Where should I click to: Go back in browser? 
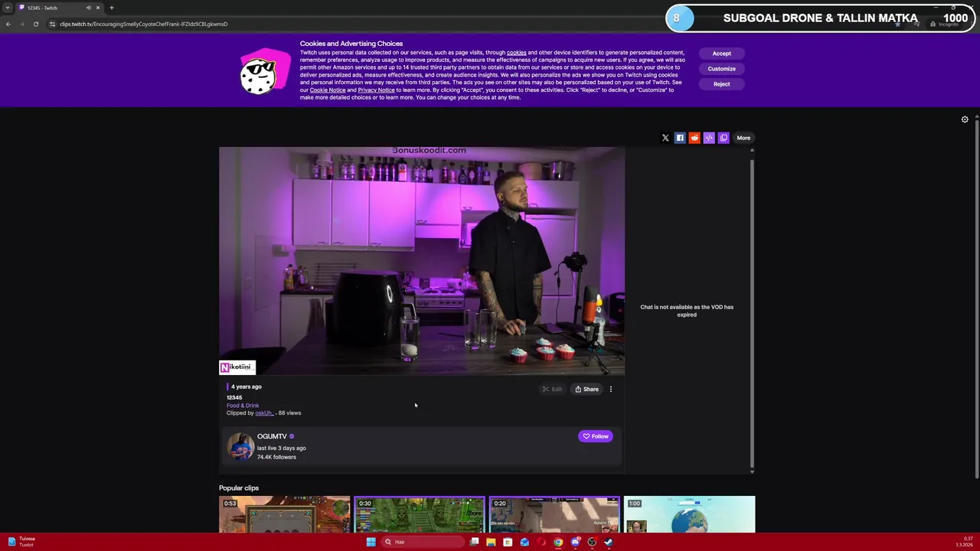click(x=8, y=24)
